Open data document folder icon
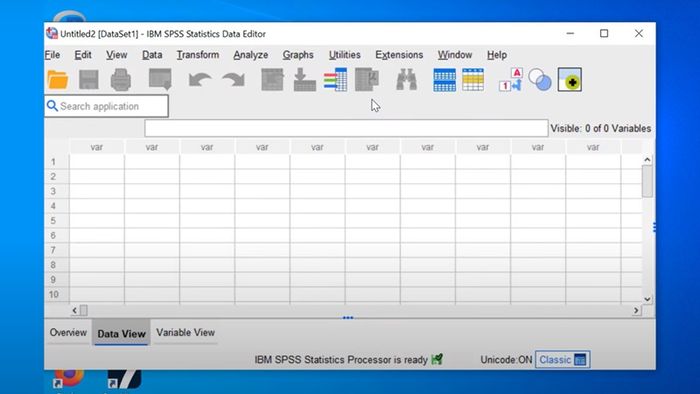Screen dimensions: 700x394 tap(58, 80)
